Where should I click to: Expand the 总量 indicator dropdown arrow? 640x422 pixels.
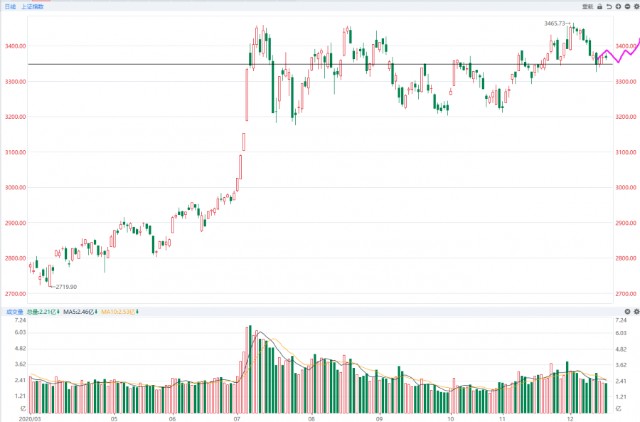click(x=58, y=312)
